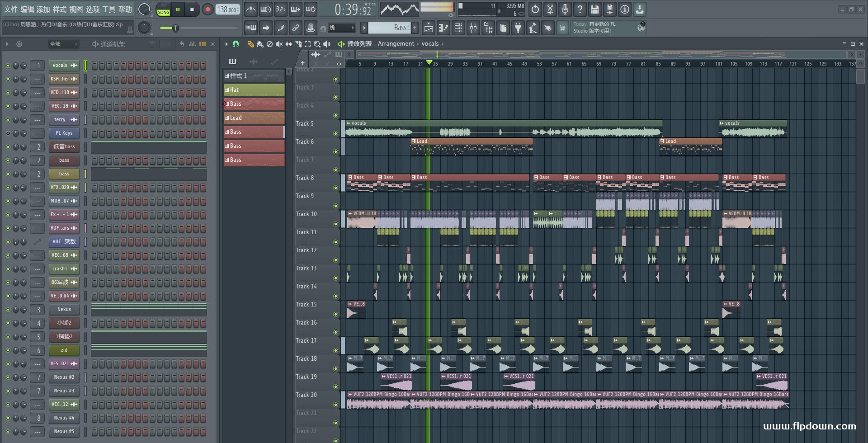Click the metronome icon
Viewport: 868px width, 443px height.
point(251,9)
